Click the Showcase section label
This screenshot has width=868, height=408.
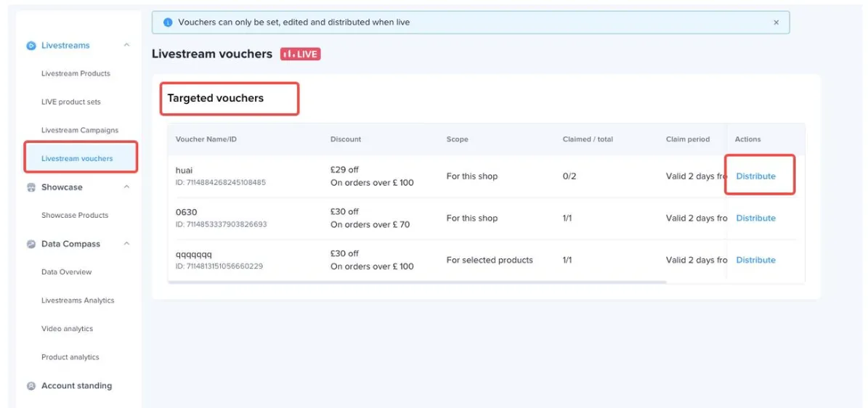[62, 187]
